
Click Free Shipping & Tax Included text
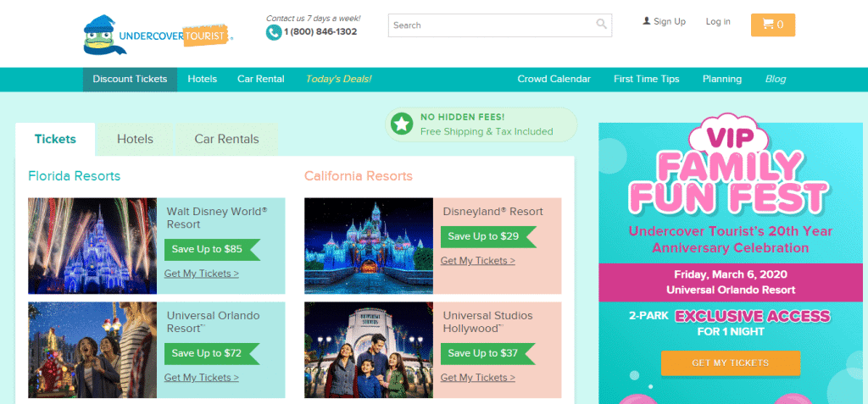click(x=487, y=132)
